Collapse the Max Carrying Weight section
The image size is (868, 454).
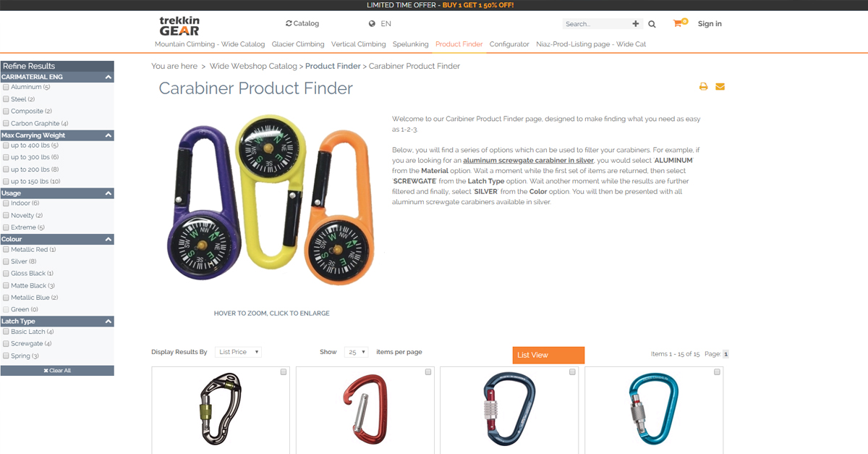tap(109, 135)
